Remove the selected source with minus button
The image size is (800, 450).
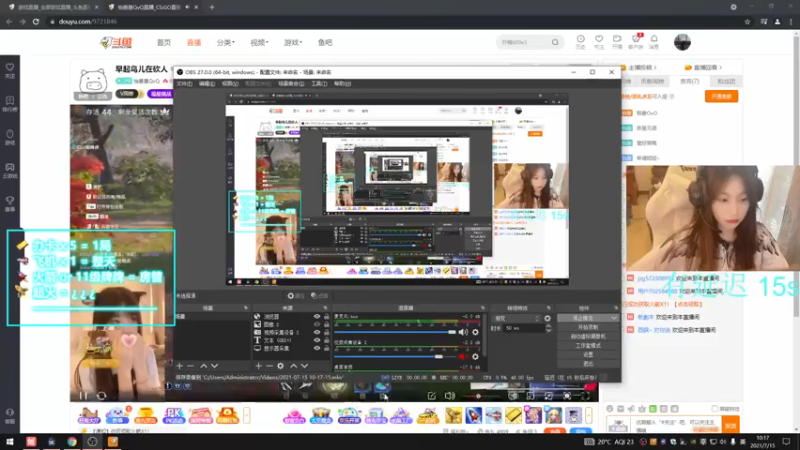point(269,366)
